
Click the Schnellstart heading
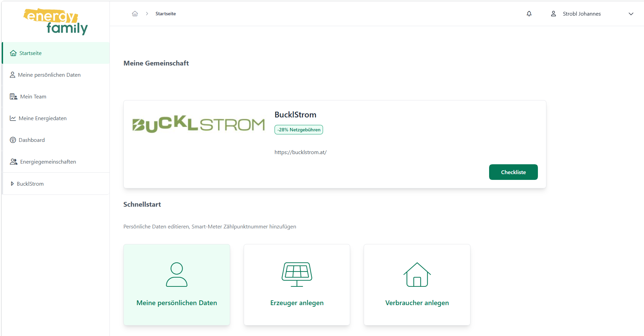click(142, 204)
